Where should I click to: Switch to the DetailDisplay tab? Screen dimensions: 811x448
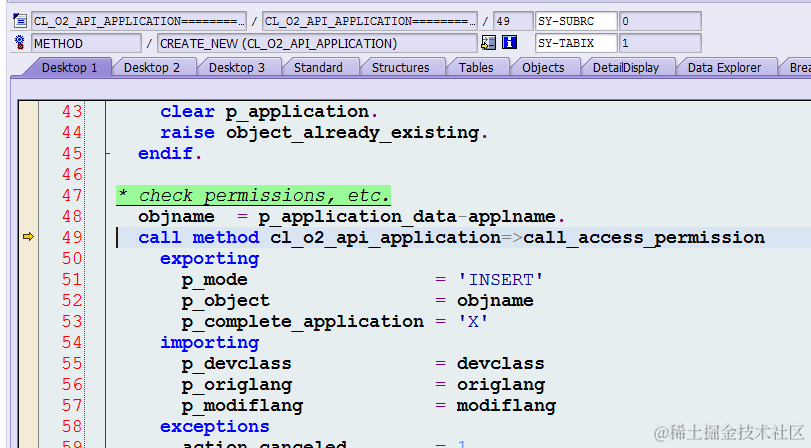coord(626,68)
